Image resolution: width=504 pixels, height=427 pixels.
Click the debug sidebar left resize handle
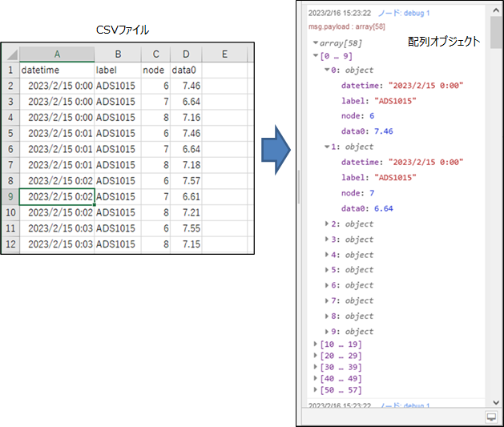(x=299, y=186)
